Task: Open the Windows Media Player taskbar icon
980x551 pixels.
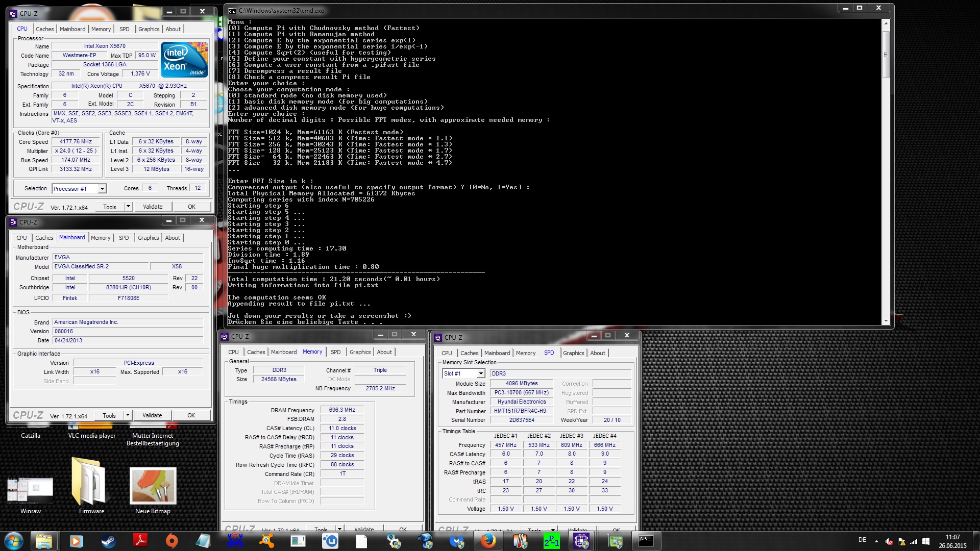Action: (x=76, y=541)
